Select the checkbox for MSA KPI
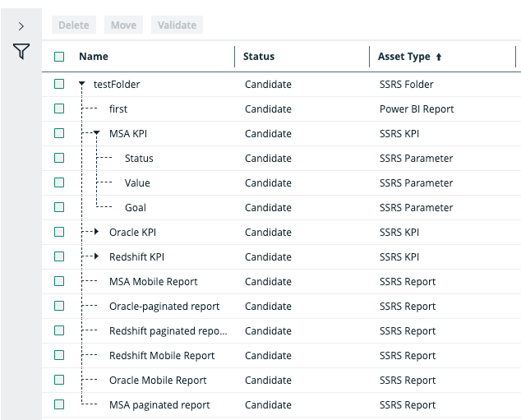Viewport: 521px width, 420px height. pos(59,133)
